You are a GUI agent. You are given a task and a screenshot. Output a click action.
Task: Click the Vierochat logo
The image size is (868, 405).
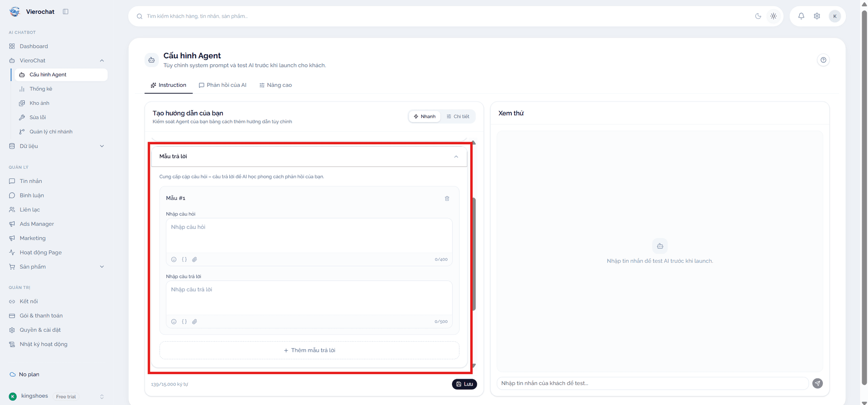point(15,12)
